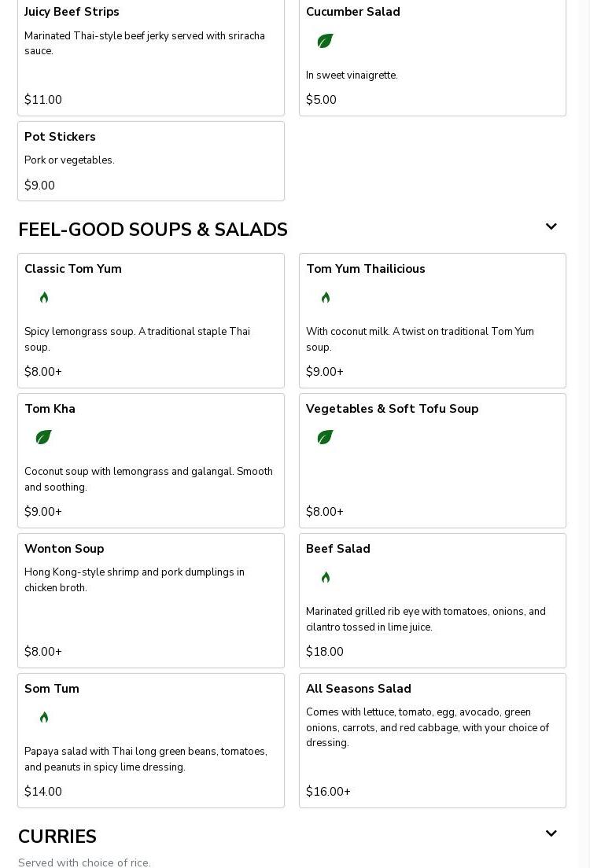Collapse the Feel-Good Soups & Salads section

pos(551,226)
